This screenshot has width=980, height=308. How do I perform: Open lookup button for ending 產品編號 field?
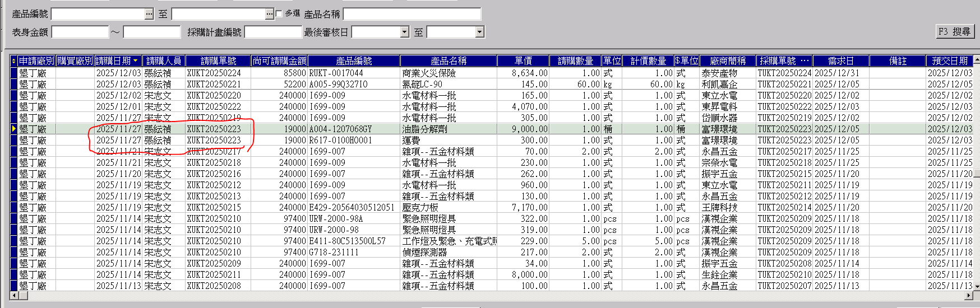[x=270, y=14]
